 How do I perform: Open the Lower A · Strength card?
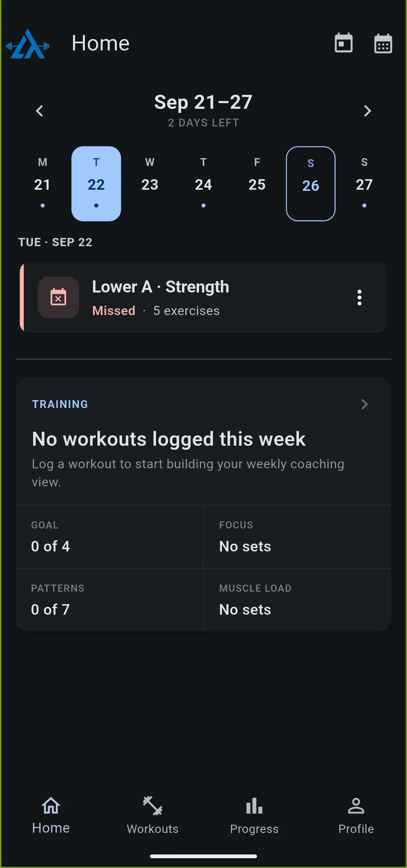(x=203, y=297)
